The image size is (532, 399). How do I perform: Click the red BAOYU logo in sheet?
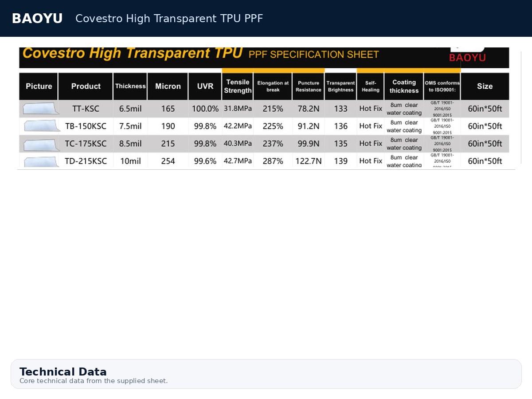point(467,58)
